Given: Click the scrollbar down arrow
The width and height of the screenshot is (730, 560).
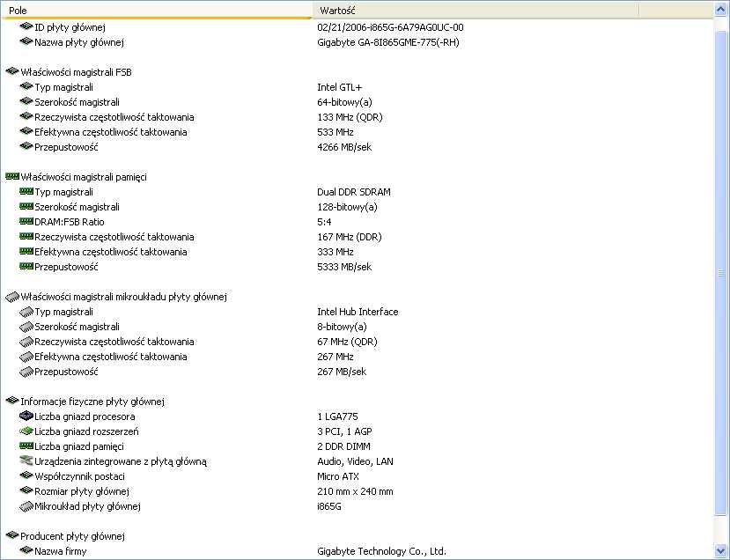Looking at the screenshot, I should (720, 551).
